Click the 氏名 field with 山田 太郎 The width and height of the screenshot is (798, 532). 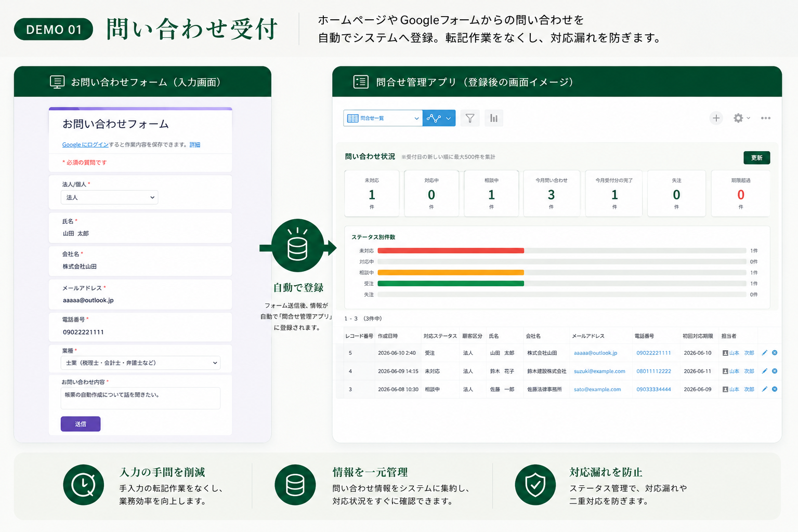(140, 228)
